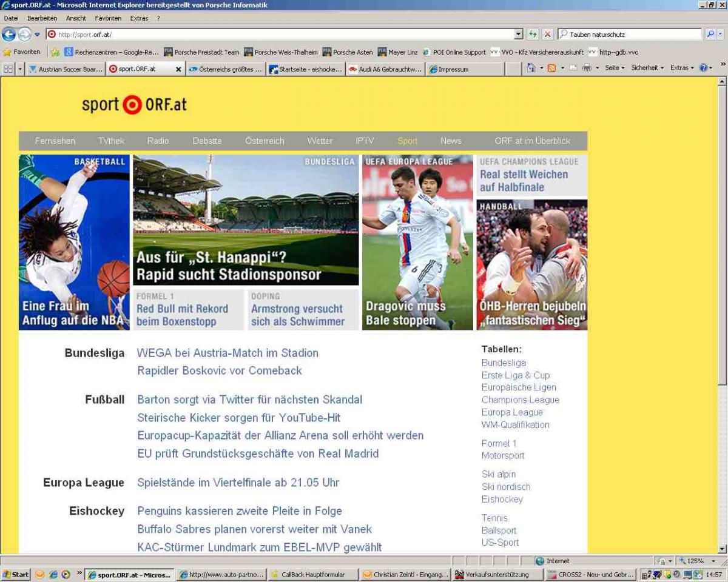Open the Help question mark icon

point(703,68)
